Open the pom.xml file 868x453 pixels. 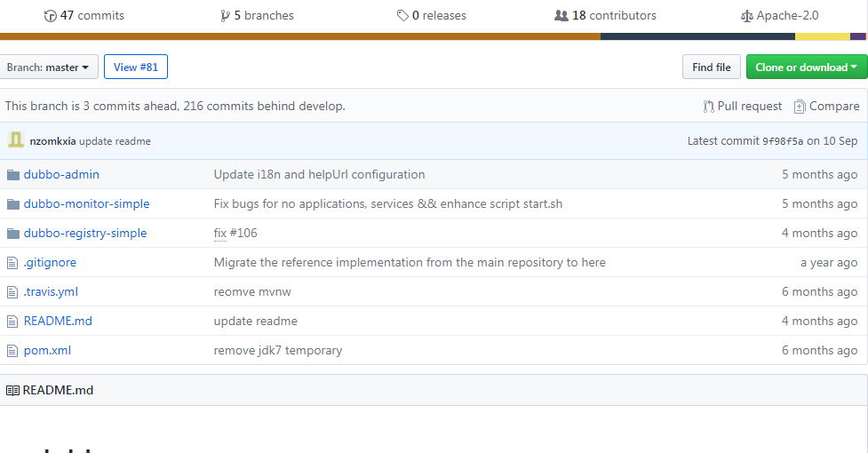click(47, 351)
